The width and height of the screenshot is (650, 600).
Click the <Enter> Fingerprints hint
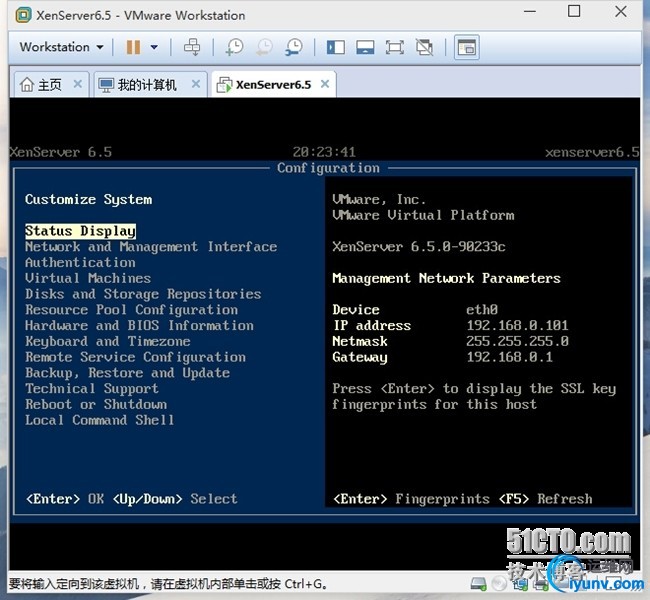411,499
